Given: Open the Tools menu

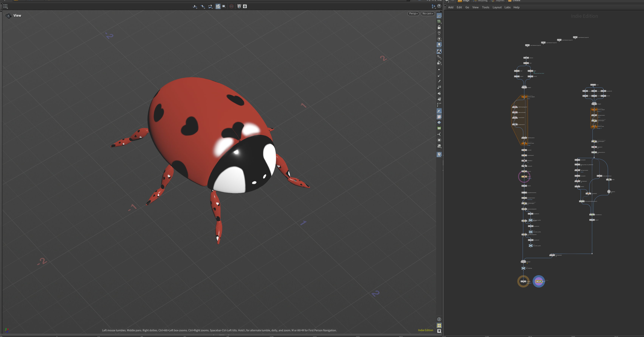Looking at the screenshot, I should 485,7.
